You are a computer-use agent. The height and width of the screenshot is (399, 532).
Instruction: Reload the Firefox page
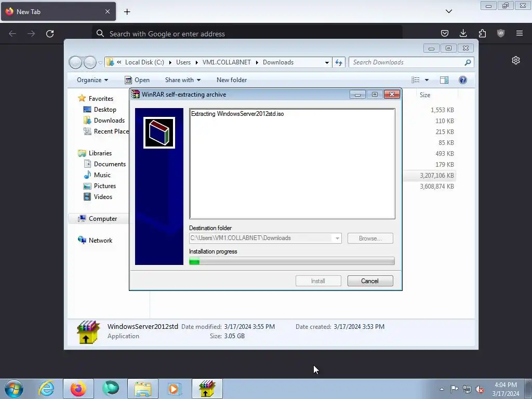50,34
